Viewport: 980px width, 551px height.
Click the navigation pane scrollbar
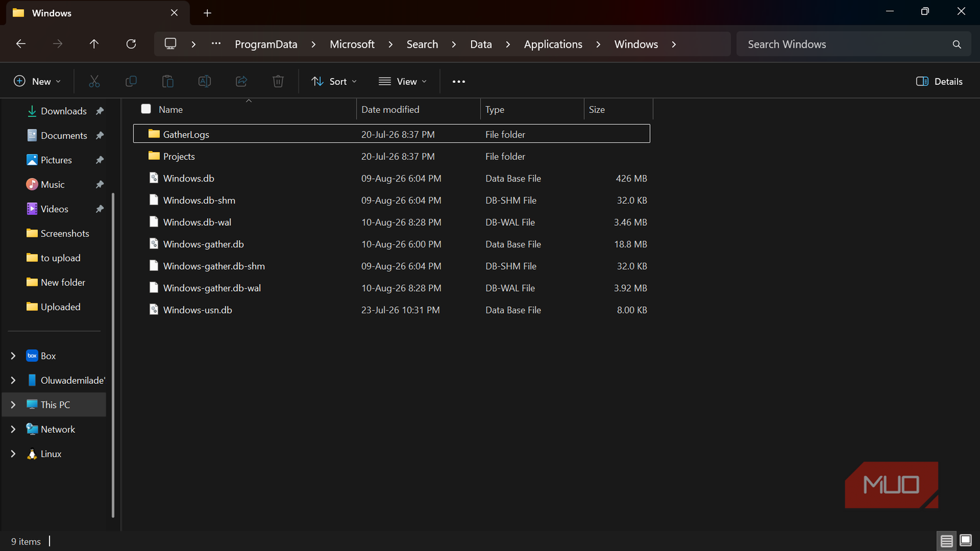(x=113, y=355)
